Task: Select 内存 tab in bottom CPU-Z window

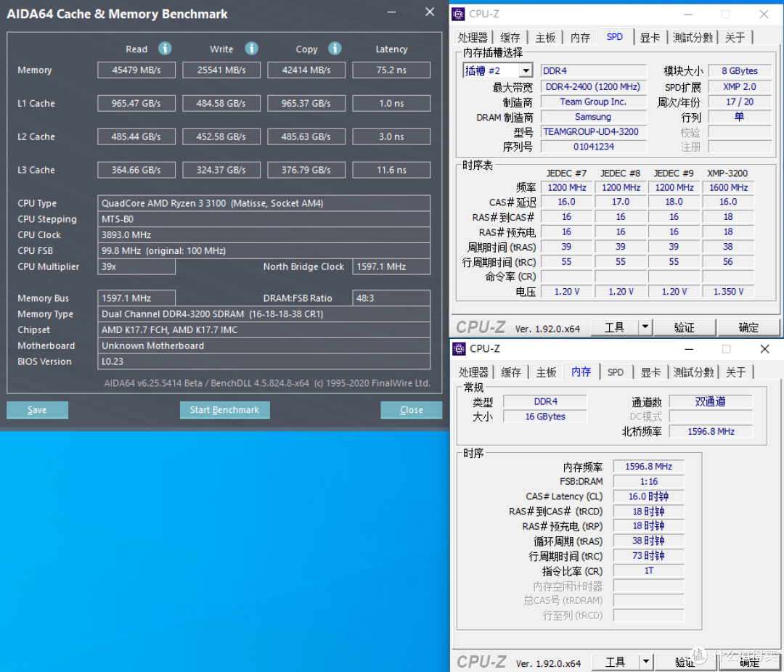Action: (581, 371)
